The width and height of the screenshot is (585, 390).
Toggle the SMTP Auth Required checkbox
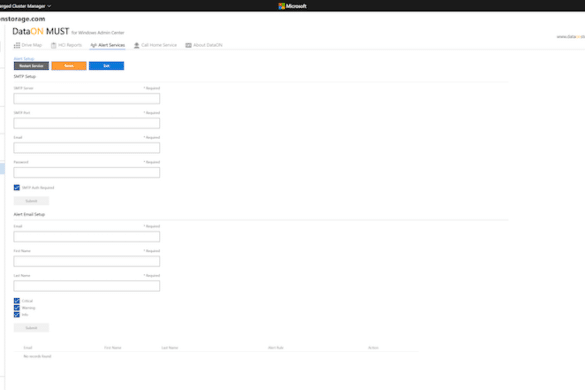(x=17, y=187)
